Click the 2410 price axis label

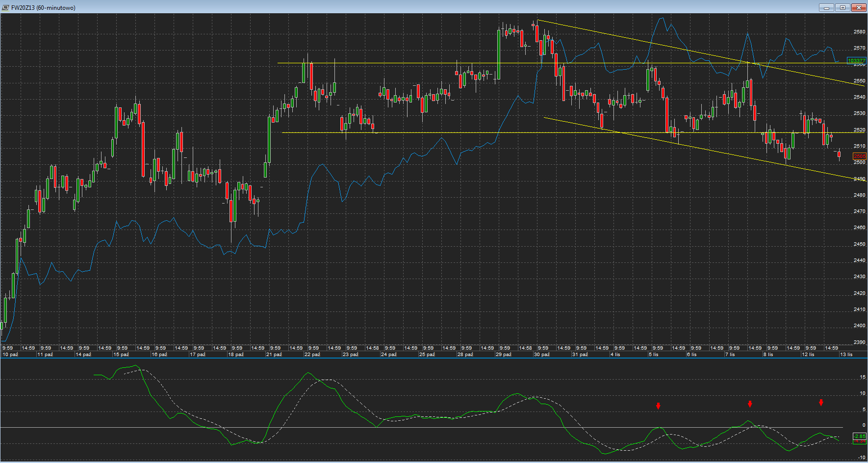point(859,309)
